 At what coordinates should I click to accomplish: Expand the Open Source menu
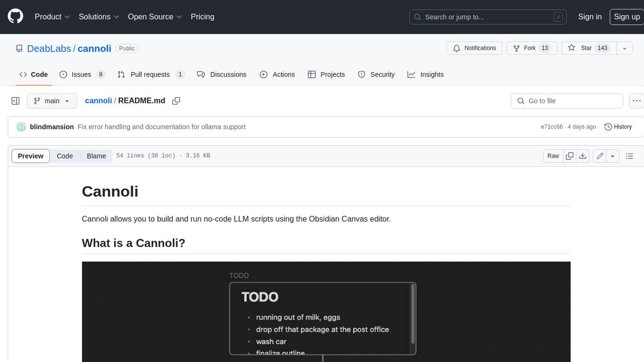click(155, 17)
